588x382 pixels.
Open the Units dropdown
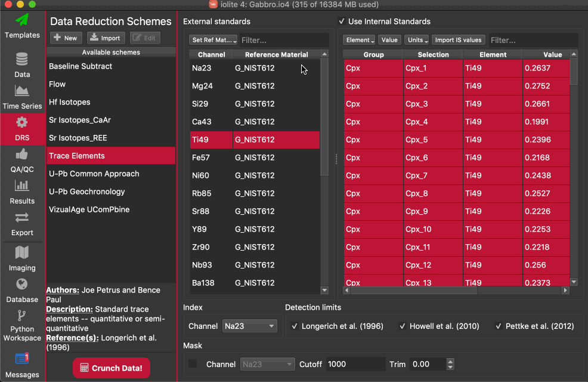click(416, 40)
